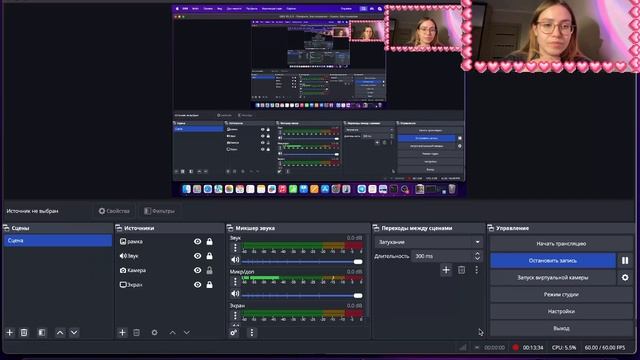The width and height of the screenshot is (640, 360).
Task: Move source up in Источники panel
Action: tap(172, 333)
